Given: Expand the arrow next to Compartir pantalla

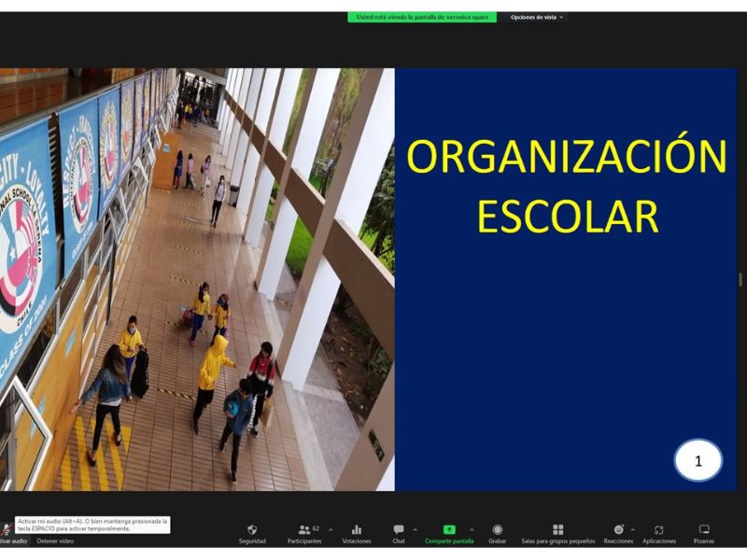Looking at the screenshot, I should point(472,529).
